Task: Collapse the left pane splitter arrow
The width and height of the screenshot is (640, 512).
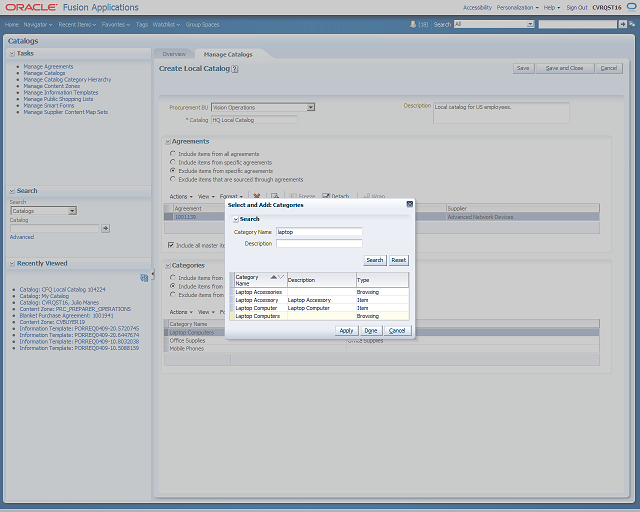Action: tap(153, 274)
